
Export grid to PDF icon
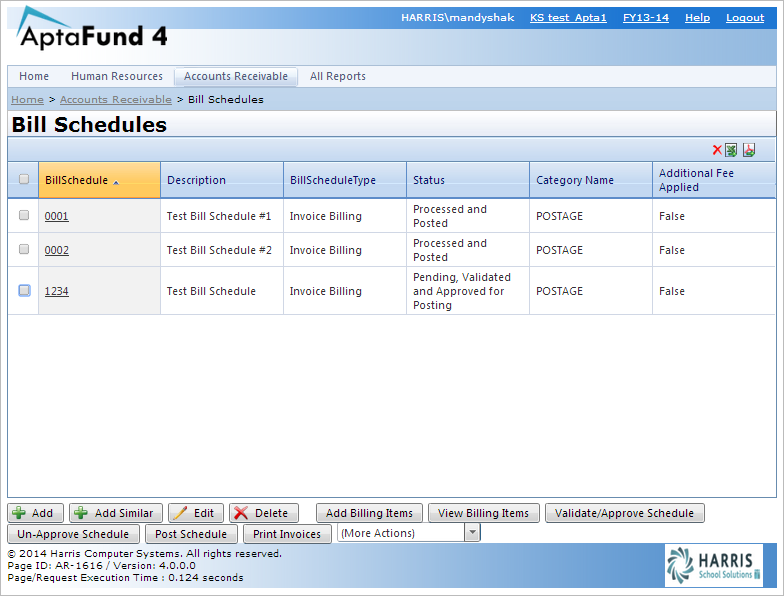coord(749,150)
